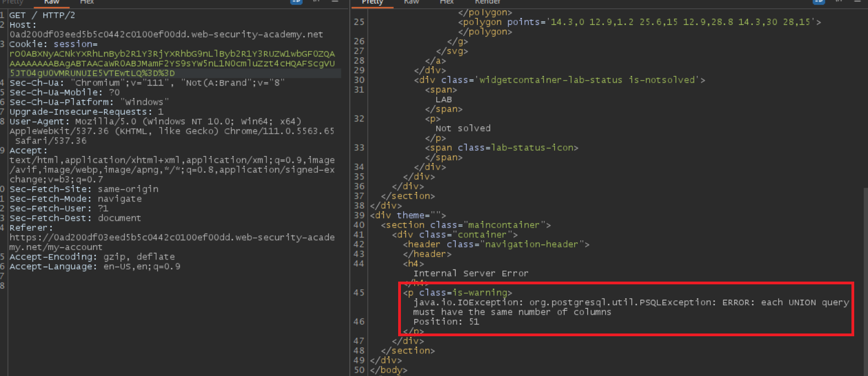Click the closing '</header>' tag

[427, 254]
